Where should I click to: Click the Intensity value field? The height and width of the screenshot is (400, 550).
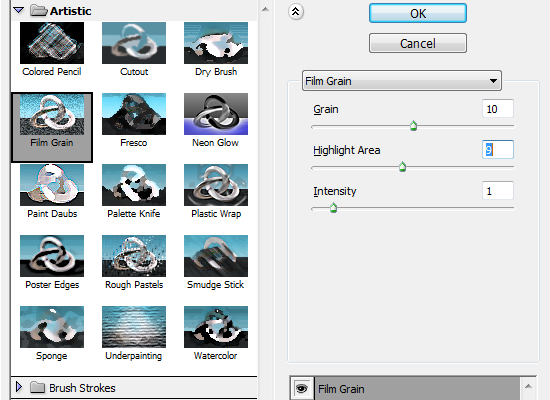click(x=498, y=191)
